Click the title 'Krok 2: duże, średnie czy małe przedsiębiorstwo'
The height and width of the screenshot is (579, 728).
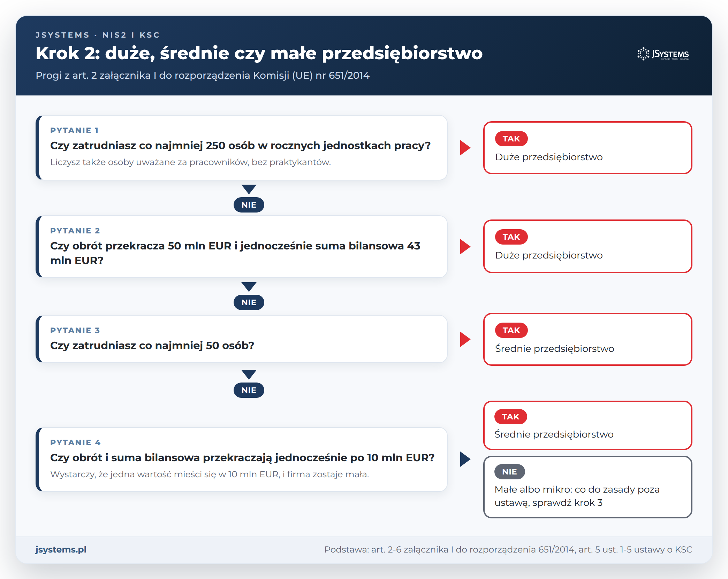259,53
